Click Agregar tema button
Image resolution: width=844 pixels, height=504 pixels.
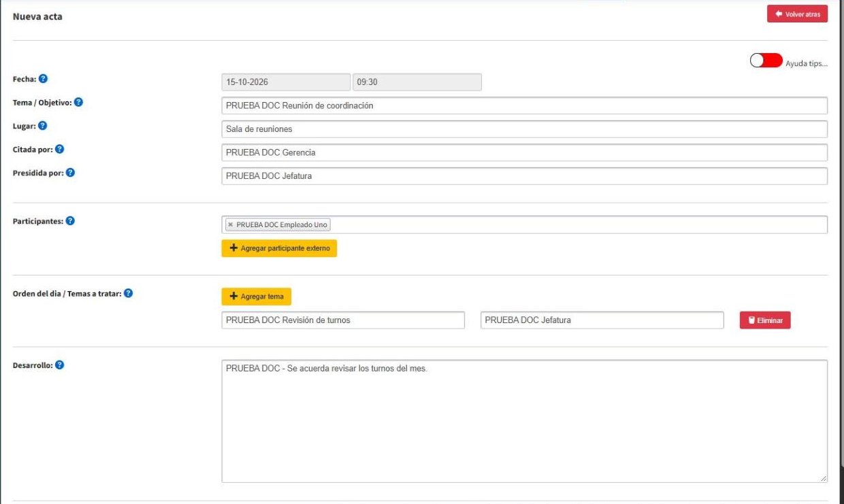[257, 297]
